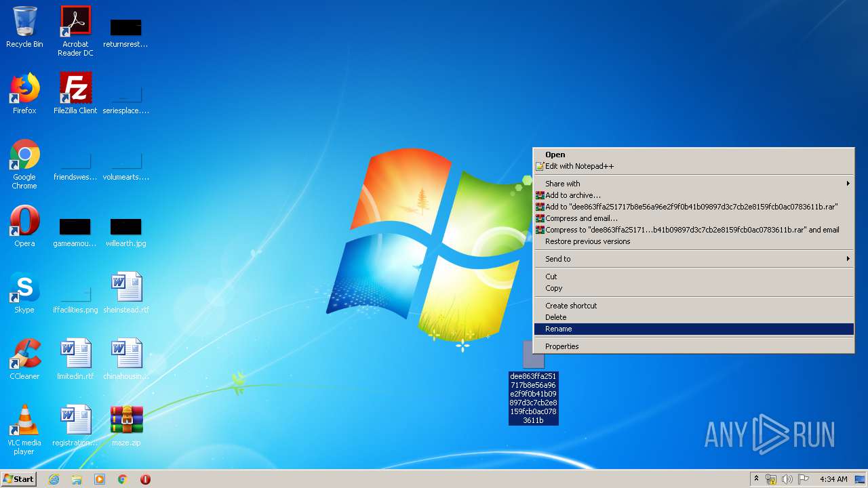Open Windows Media Player from taskbar

click(100, 479)
